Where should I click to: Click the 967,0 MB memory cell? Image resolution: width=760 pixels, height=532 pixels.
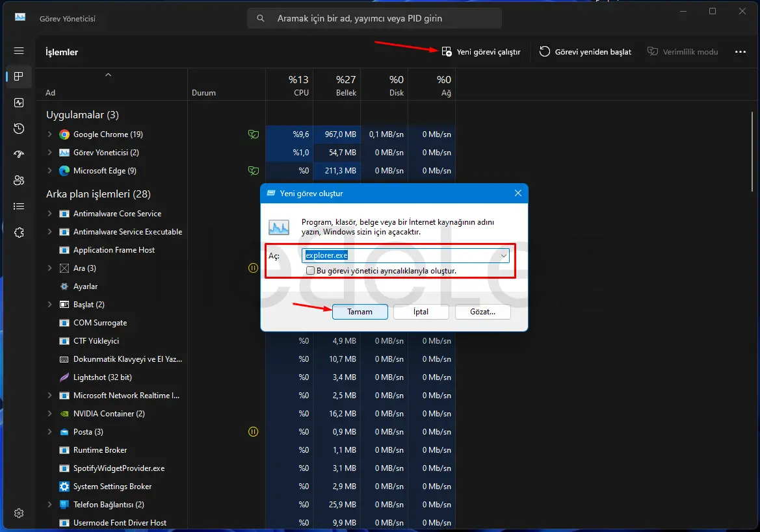pyautogui.click(x=337, y=134)
